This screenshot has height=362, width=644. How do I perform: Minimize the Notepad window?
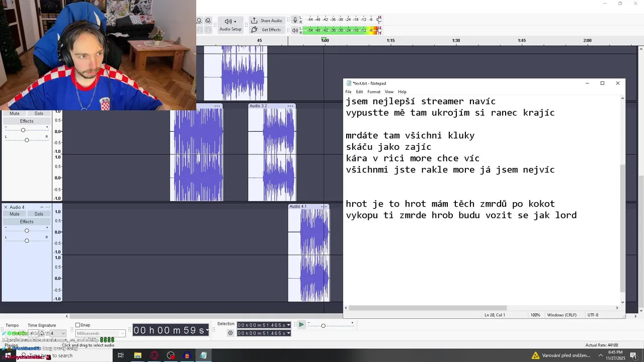587,83
